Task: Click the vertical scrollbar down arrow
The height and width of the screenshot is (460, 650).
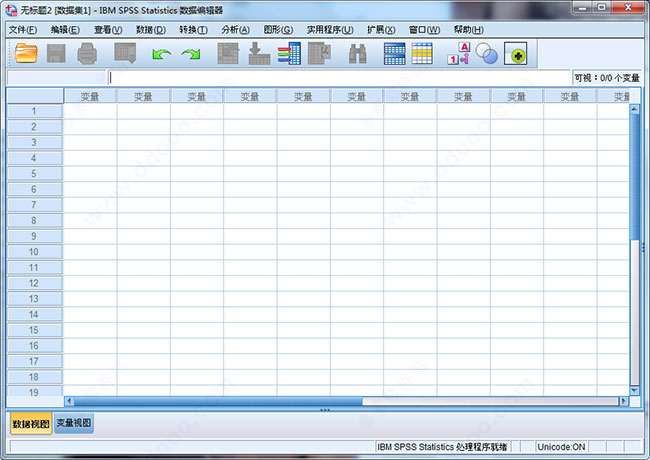Action: (x=634, y=390)
